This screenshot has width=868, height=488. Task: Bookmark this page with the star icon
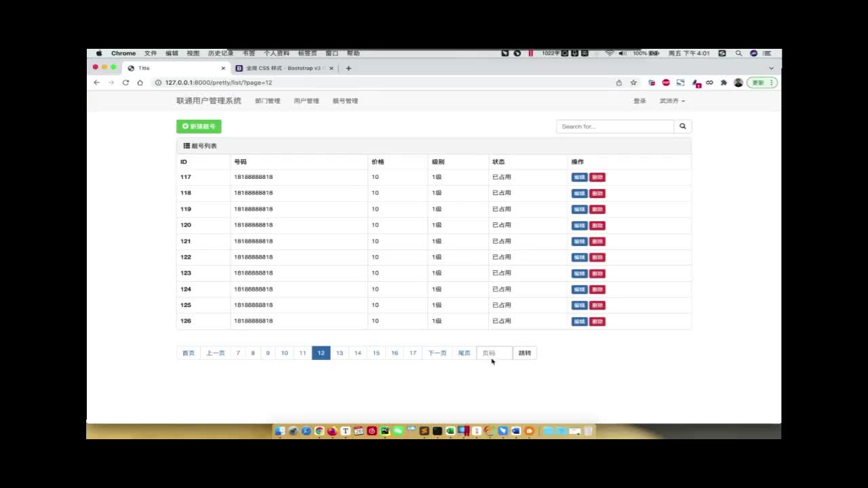[633, 83]
